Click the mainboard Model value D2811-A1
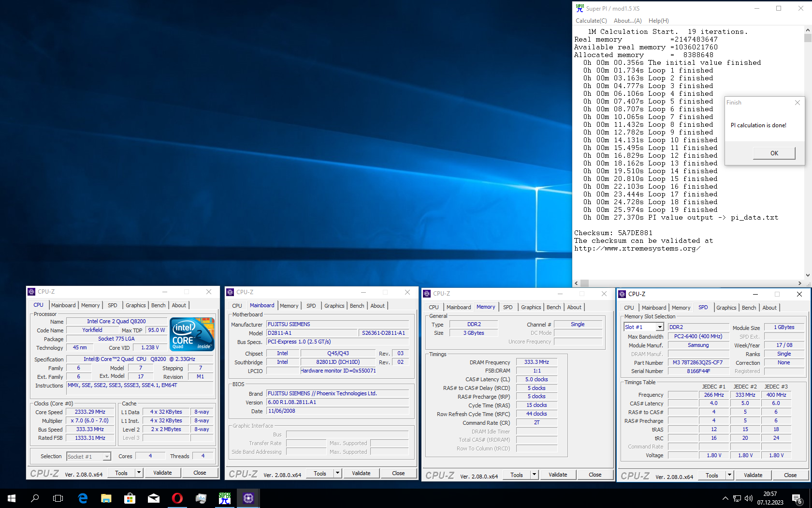Screen dimensions: 812x508 pos(312,333)
